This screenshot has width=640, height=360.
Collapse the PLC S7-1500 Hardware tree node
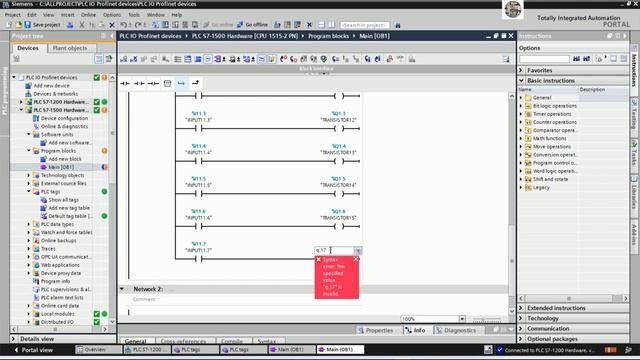coord(21,110)
